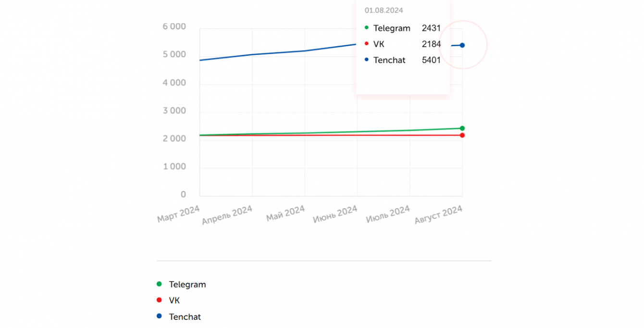Click the green Telegram dot in tooltip

click(367, 28)
